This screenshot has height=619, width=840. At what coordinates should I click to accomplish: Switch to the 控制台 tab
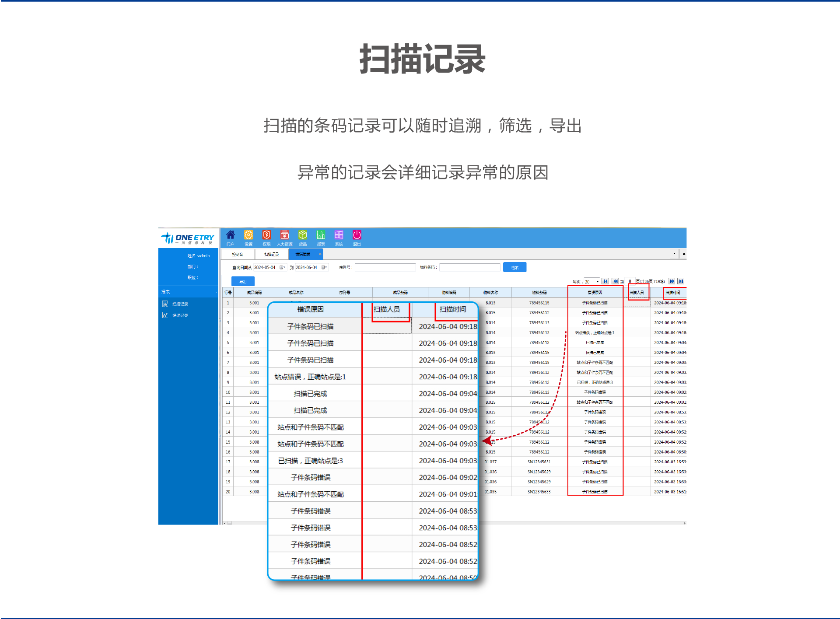(x=238, y=254)
